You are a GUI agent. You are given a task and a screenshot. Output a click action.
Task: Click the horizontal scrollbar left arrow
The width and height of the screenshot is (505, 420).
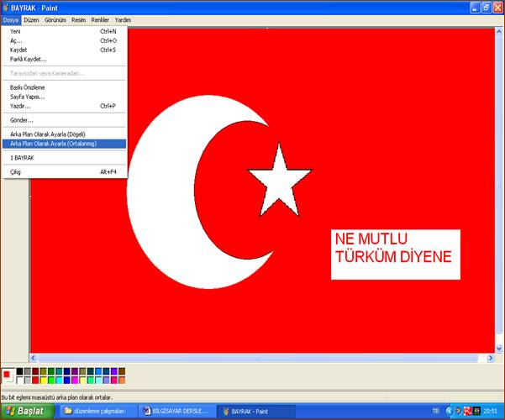(34, 358)
